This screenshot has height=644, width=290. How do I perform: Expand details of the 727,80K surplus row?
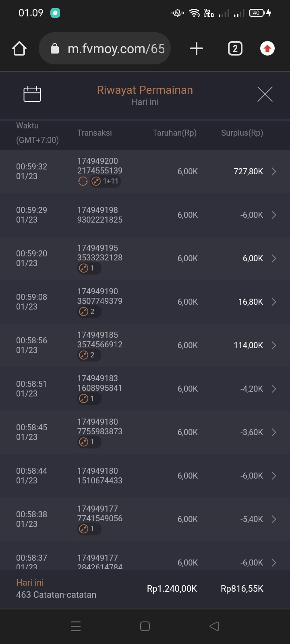274,171
